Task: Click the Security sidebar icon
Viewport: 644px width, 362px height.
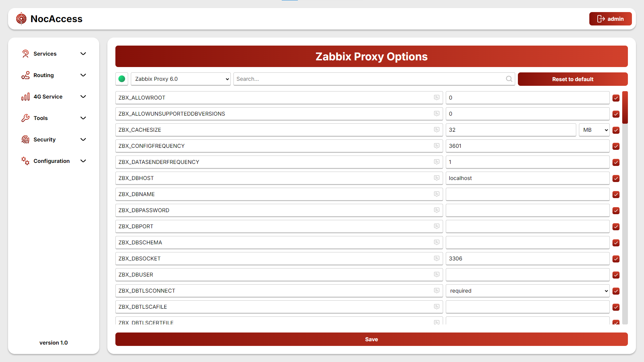Action: [25, 139]
